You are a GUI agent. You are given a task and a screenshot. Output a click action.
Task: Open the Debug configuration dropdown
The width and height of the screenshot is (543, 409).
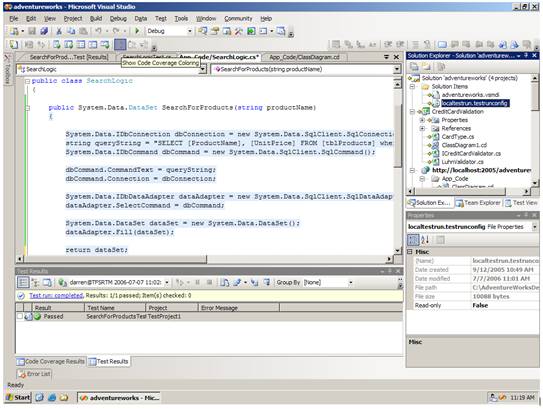pyautogui.click(x=190, y=31)
